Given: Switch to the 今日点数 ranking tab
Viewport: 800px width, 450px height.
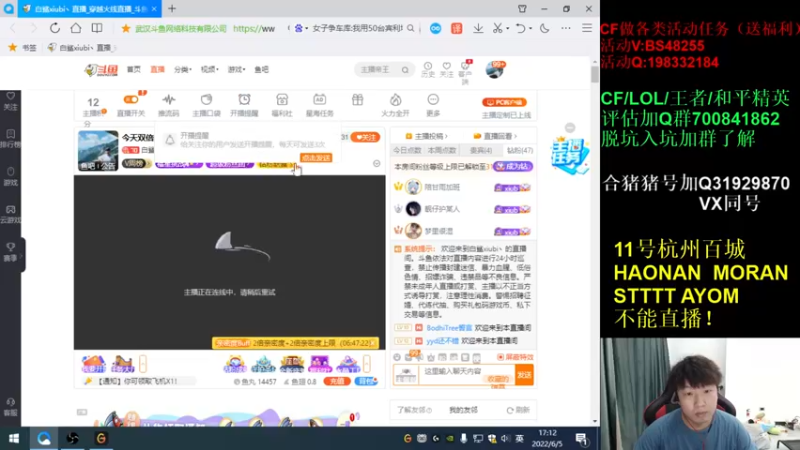Looking at the screenshot, I should 407,150.
